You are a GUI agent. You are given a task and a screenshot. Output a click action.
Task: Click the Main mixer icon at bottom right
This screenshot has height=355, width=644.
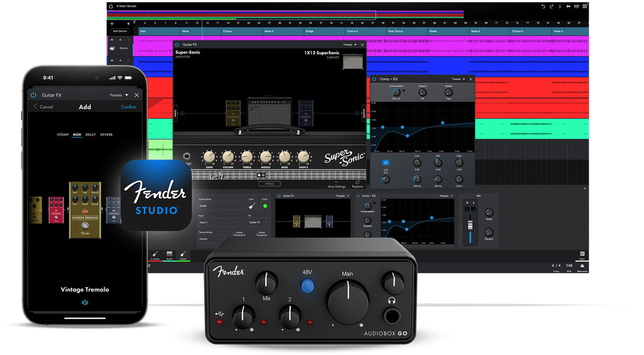[582, 254]
